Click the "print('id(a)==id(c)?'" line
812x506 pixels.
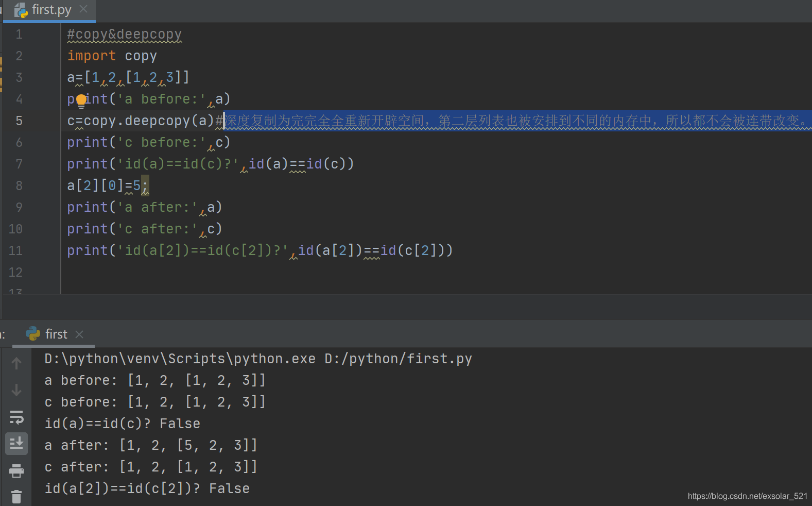tap(211, 164)
